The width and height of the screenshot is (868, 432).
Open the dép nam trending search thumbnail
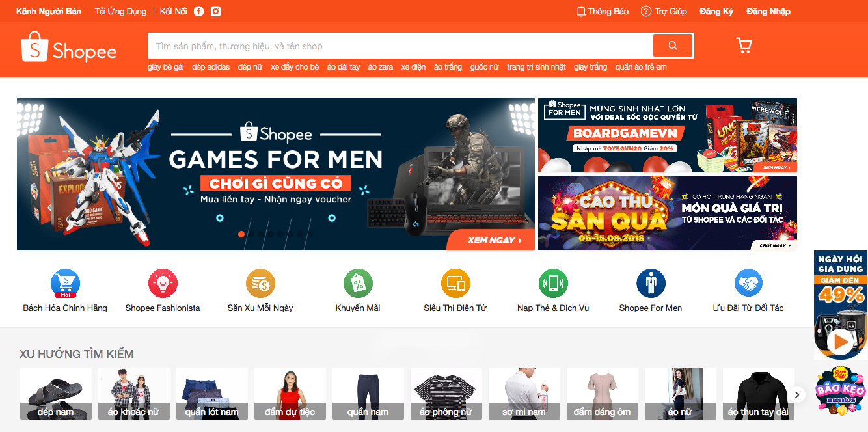[55, 394]
